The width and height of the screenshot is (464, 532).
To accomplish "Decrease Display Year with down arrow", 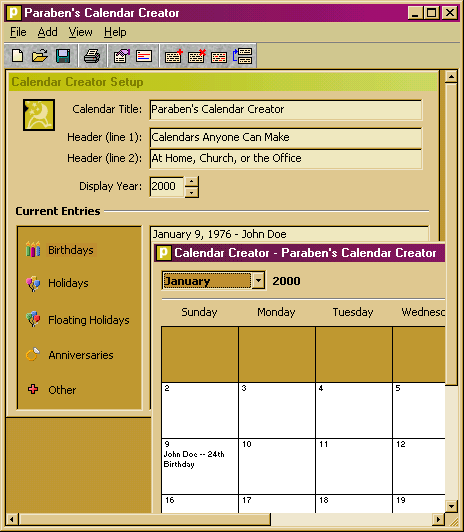I will (x=192, y=192).
